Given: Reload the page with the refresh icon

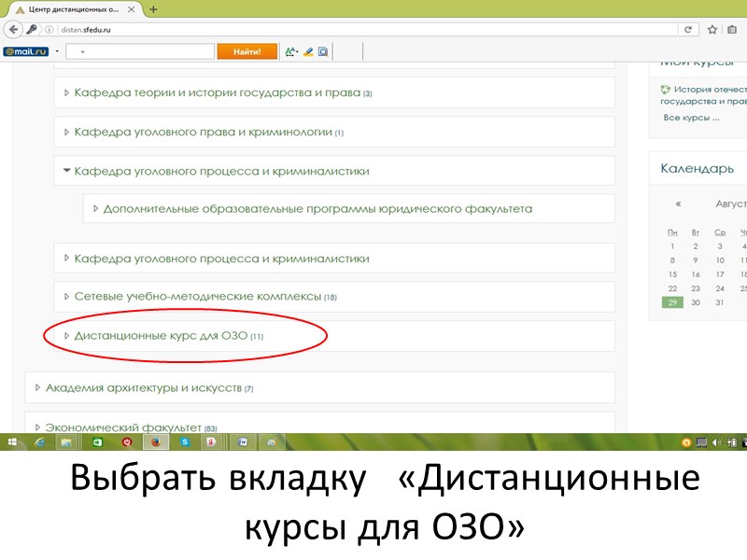Looking at the screenshot, I should 688,30.
